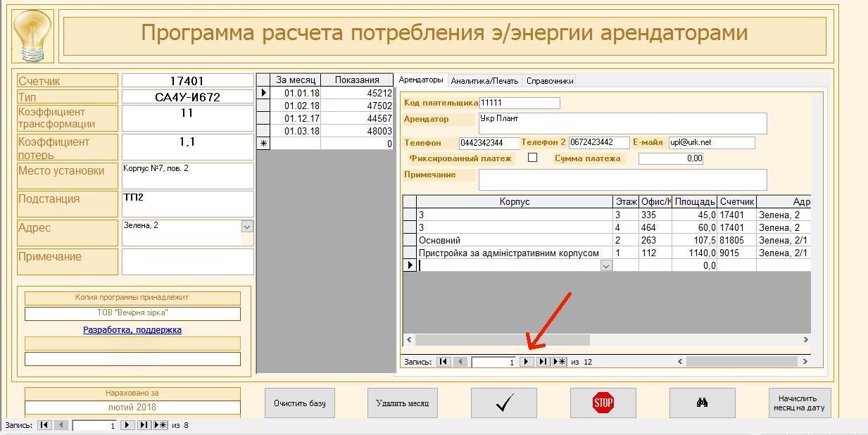Click the Очистить базу button
This screenshot has height=435, width=868.
(299, 403)
